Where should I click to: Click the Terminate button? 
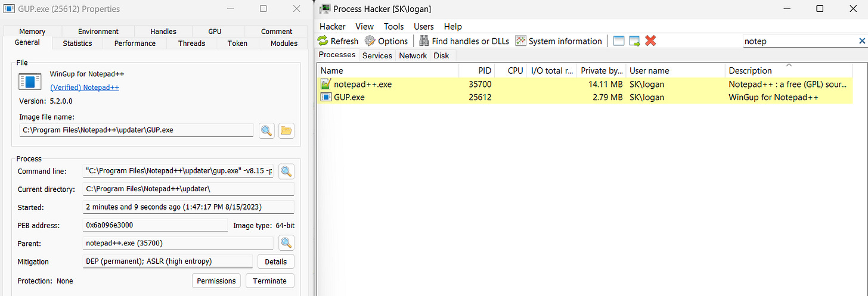tap(269, 281)
